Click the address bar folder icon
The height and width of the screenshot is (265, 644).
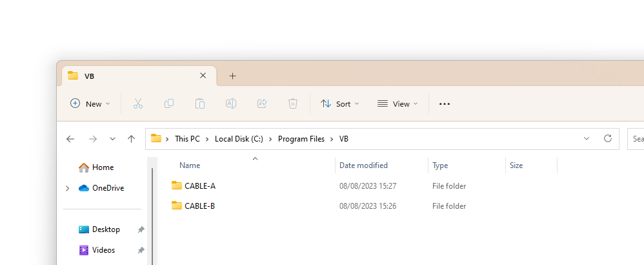tap(156, 138)
